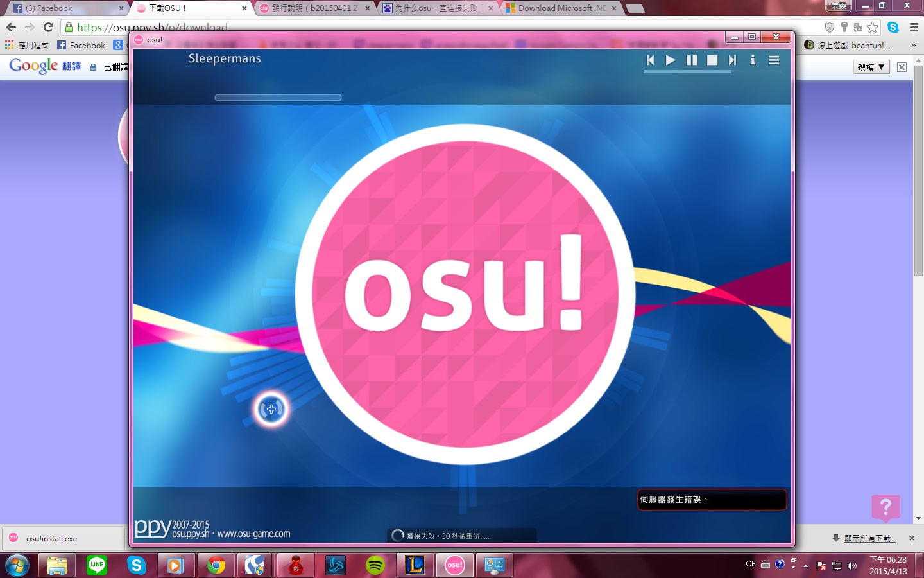
Task: Show song info with the i icon
Action: (753, 60)
